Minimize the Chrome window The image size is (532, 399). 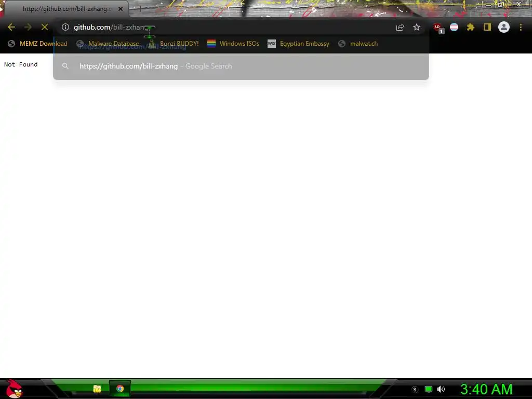point(488,5)
